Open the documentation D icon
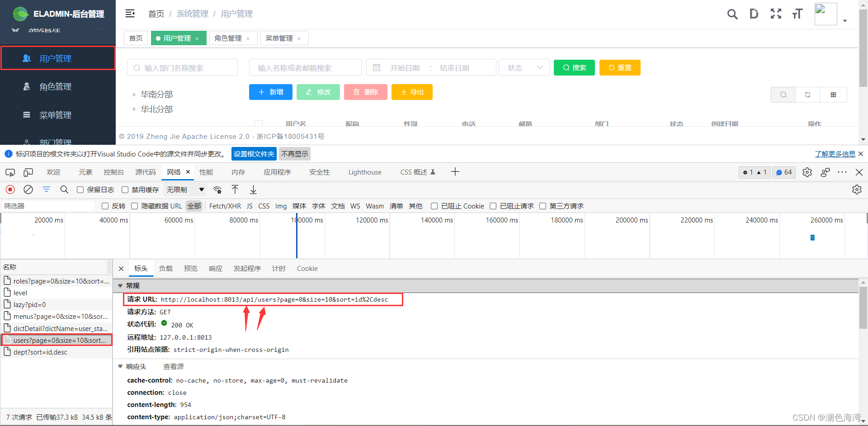868x426 pixels. click(754, 14)
